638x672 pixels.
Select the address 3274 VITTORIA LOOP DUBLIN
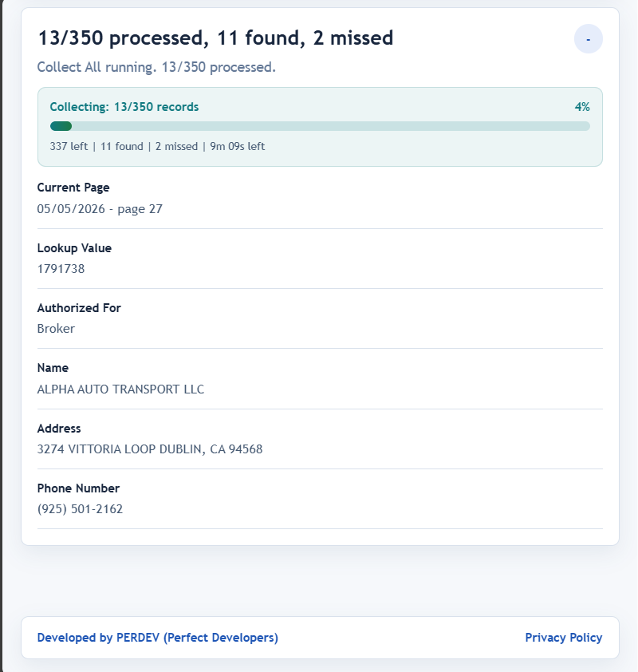pyautogui.click(x=150, y=449)
